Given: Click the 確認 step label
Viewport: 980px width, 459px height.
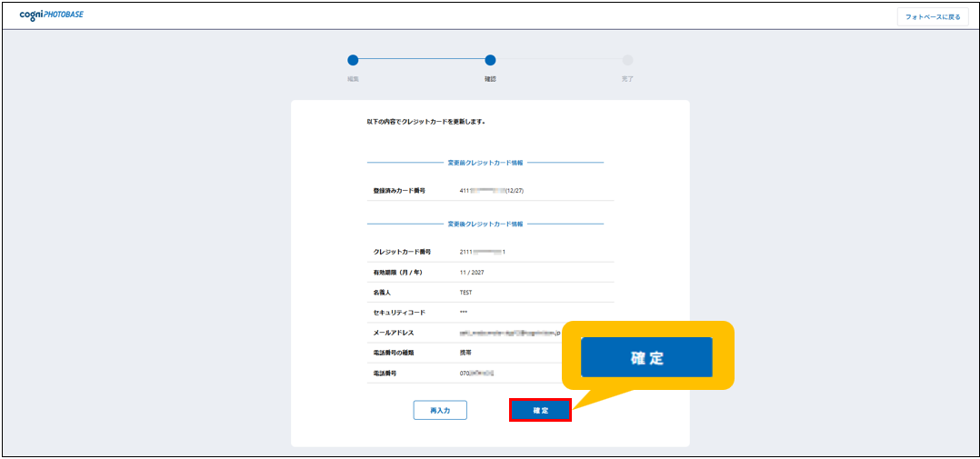Looking at the screenshot, I should pyautogui.click(x=490, y=79).
